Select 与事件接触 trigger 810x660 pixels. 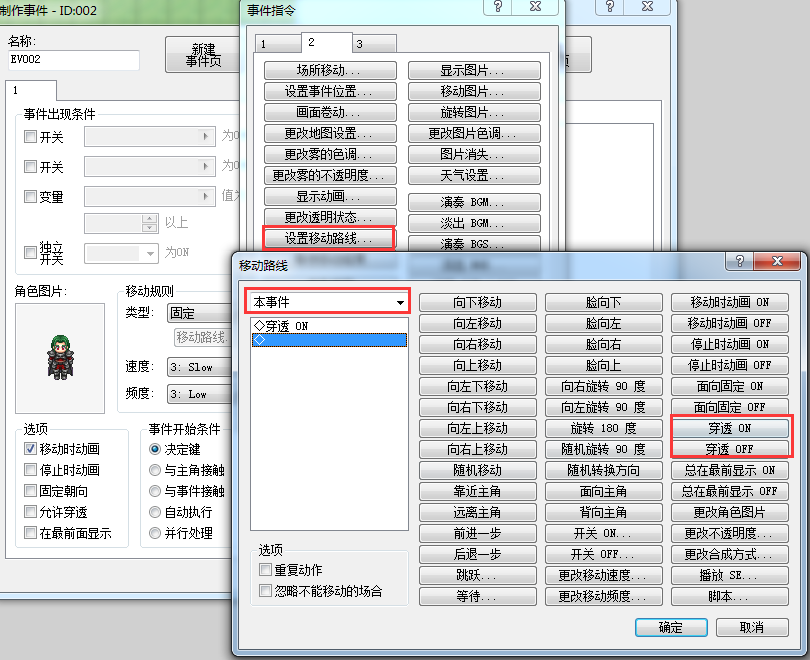point(154,491)
